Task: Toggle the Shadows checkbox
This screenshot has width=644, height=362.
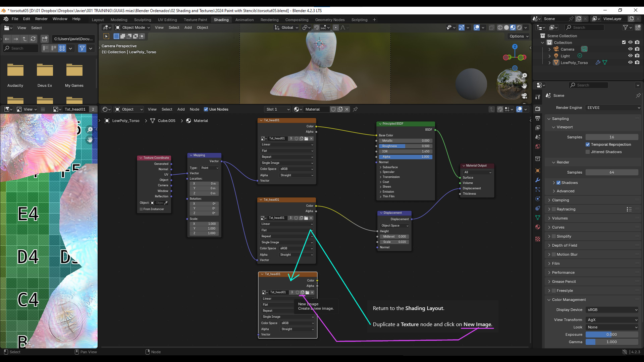Action: click(558, 183)
